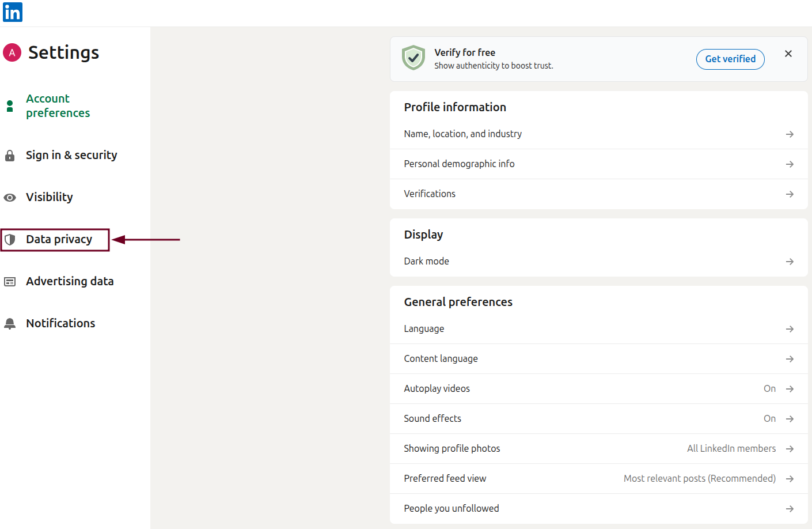Click the Get verified button
Screen dimensions: 812x529
[730, 59]
